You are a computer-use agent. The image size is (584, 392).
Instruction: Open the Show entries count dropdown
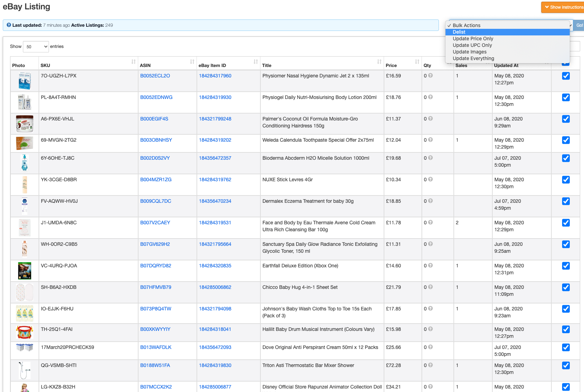pyautogui.click(x=36, y=47)
